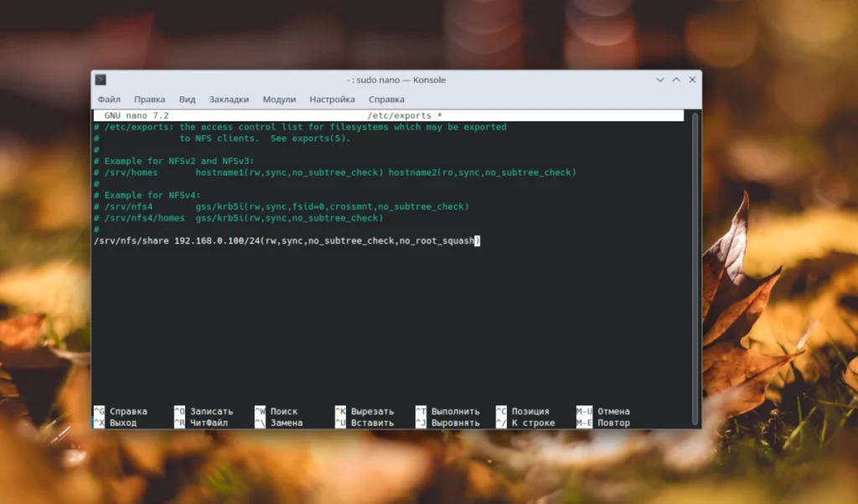Minimize the Konsole window
Screen dimensions: 858x504
(660, 80)
